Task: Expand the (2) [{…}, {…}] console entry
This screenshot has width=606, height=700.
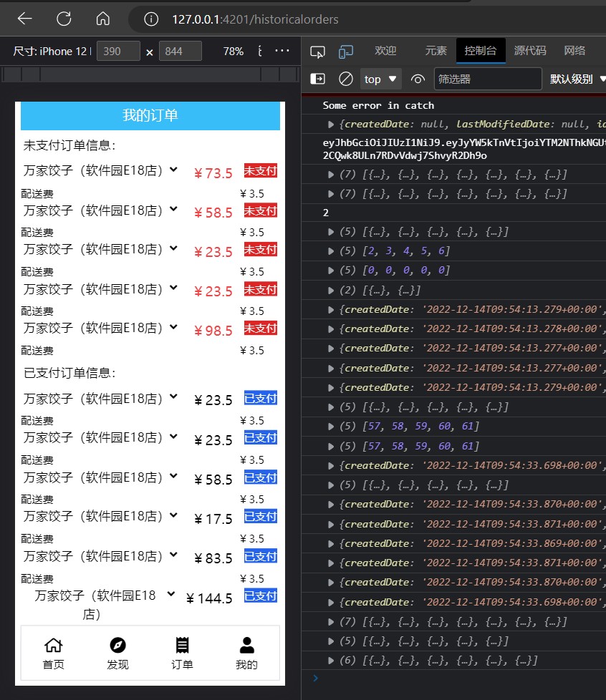Action: pos(331,291)
